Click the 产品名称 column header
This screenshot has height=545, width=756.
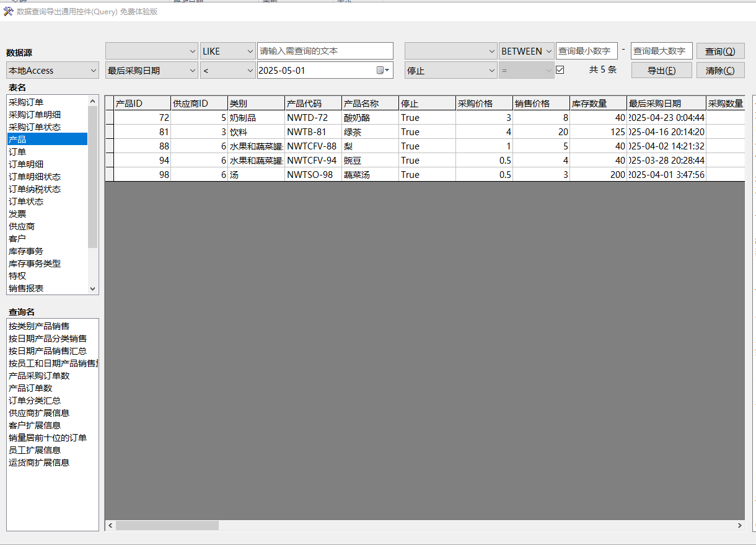click(370, 104)
